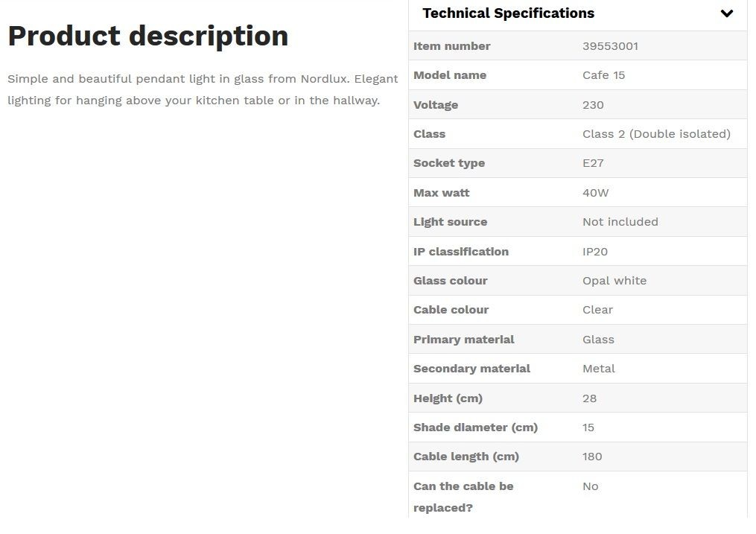Click the Product description heading
The width and height of the screenshot is (756, 534).
(x=148, y=36)
